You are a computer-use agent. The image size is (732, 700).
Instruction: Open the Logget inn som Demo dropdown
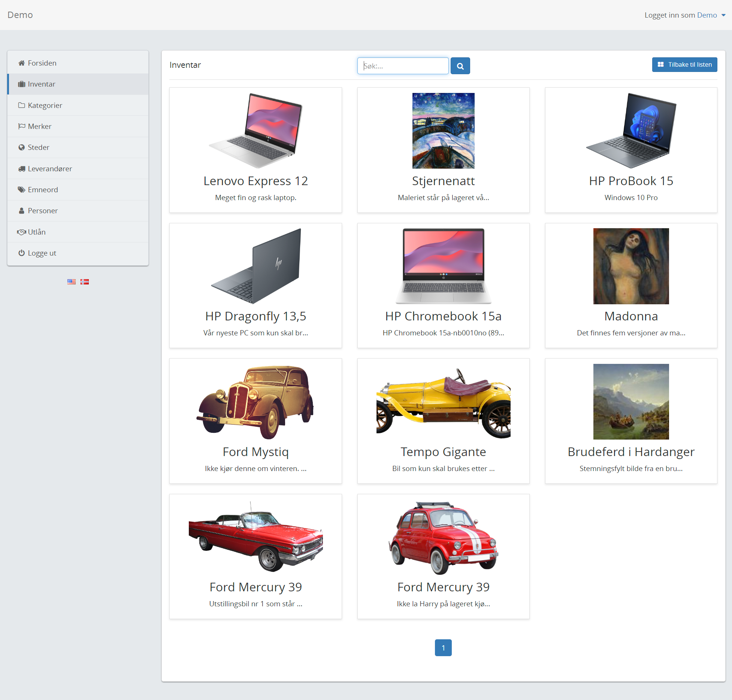(685, 15)
